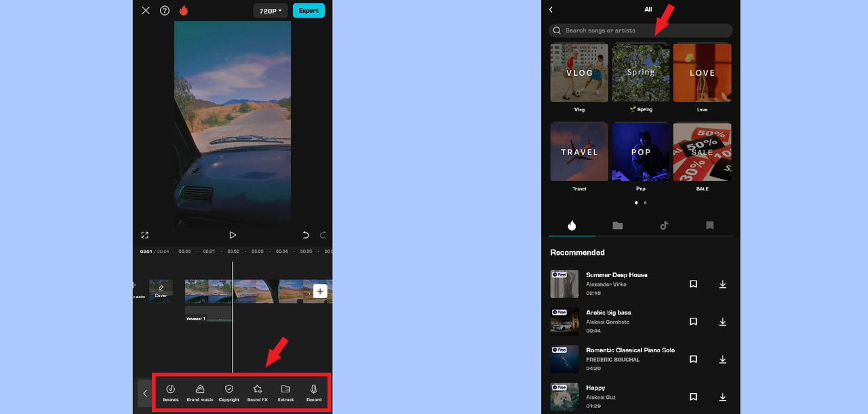
Task: Open the Cover editor thumbnail
Action: coord(161,291)
